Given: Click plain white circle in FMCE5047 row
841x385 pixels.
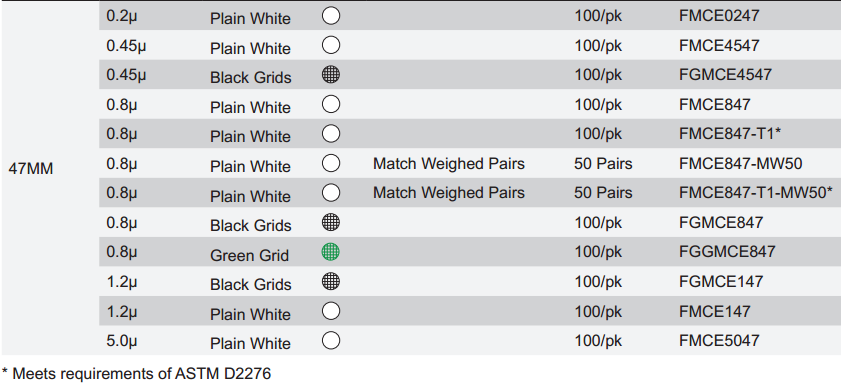Looking at the screenshot, I should [331, 340].
